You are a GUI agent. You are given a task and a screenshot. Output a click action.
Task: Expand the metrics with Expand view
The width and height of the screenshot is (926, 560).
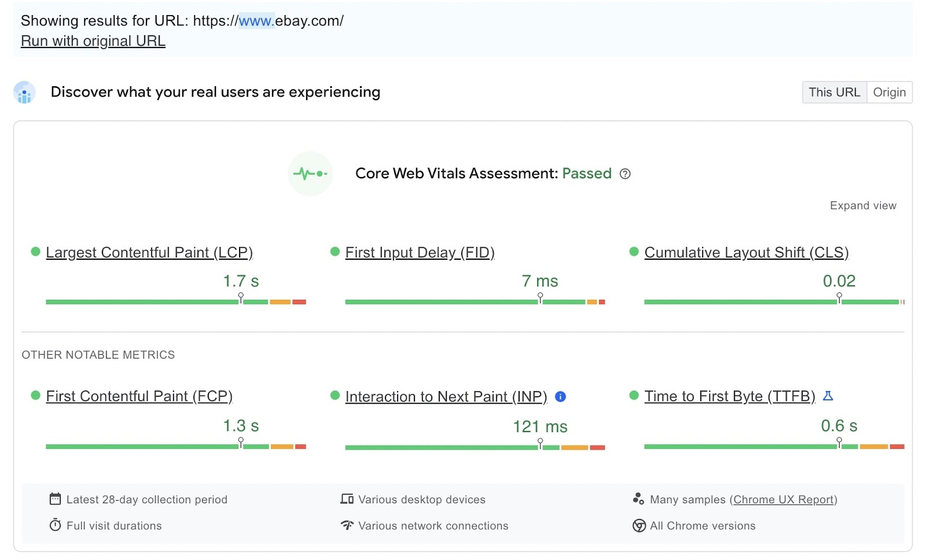pos(862,206)
